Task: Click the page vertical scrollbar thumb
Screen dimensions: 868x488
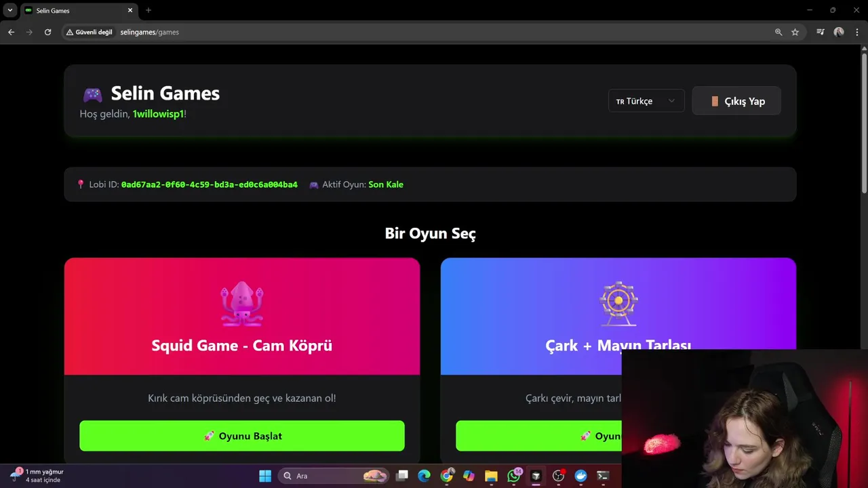Action: click(864, 122)
